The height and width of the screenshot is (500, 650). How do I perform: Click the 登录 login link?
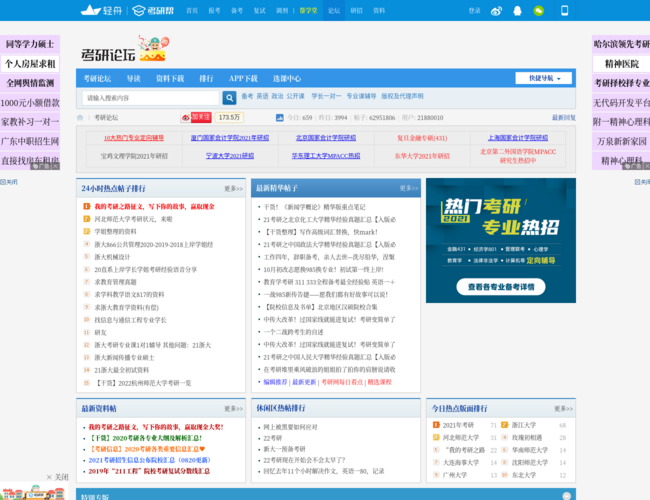[475, 11]
